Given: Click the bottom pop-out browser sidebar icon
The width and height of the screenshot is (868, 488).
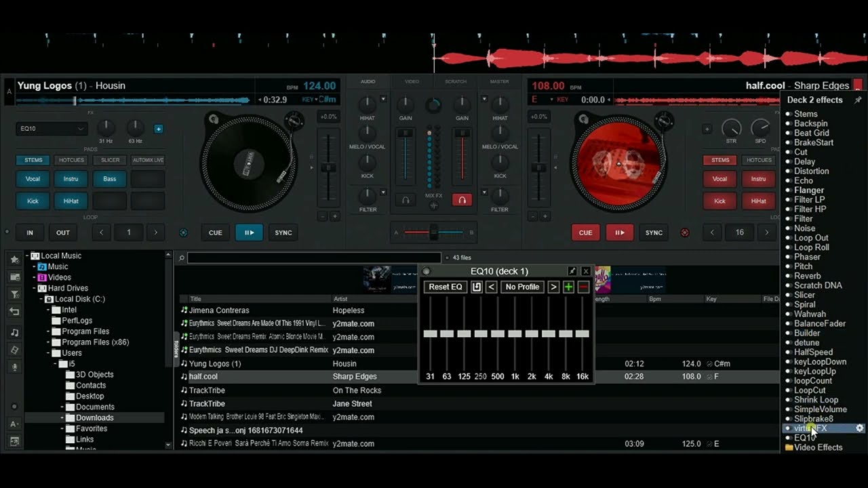Looking at the screenshot, I should [x=14, y=441].
